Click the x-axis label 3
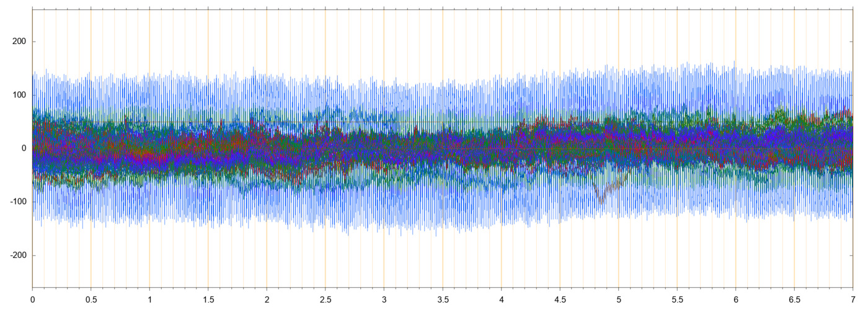Viewport: 868px width, 310px height. (384, 299)
